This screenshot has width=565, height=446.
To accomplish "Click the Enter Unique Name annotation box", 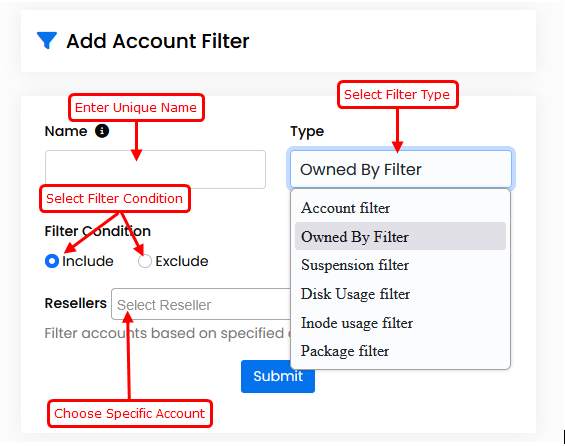I will coord(136,107).
